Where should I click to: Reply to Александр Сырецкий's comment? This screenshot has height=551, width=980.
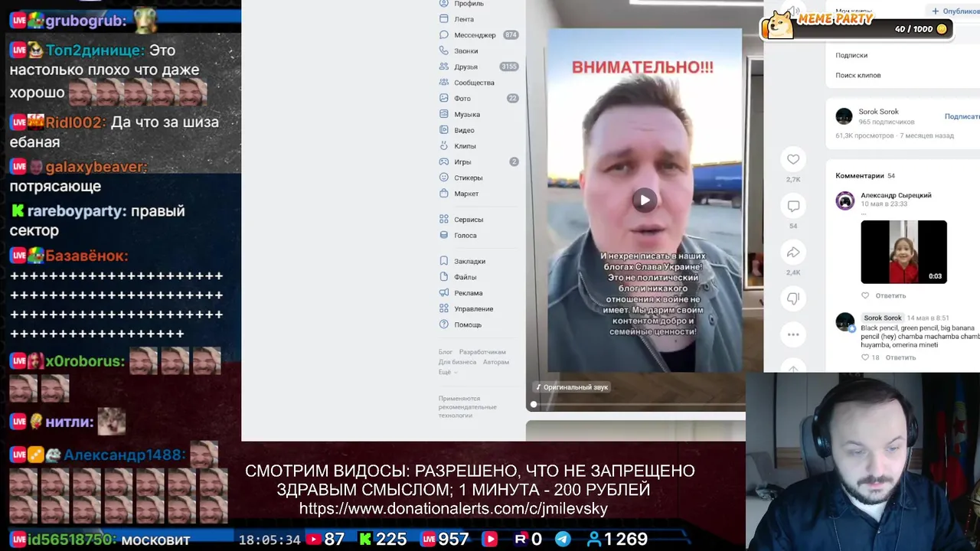coord(890,295)
